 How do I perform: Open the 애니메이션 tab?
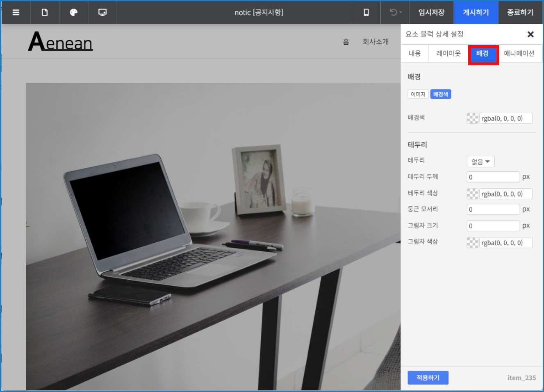click(519, 53)
